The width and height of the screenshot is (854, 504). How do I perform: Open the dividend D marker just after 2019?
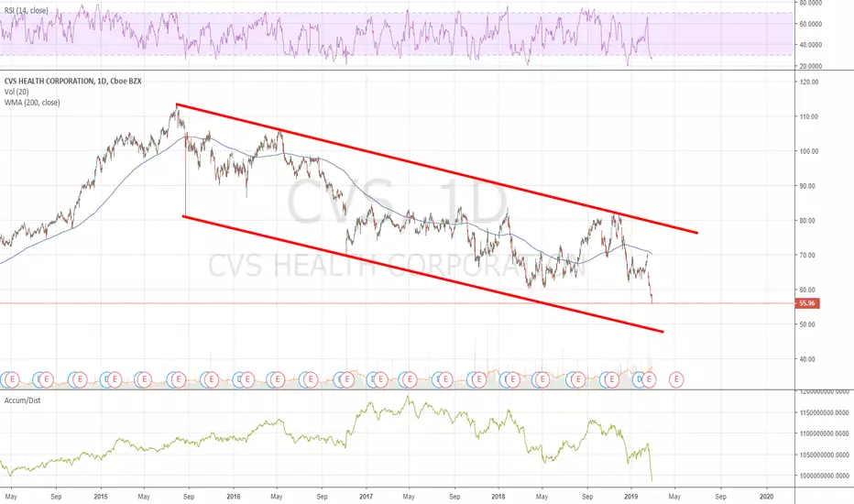coord(639,378)
